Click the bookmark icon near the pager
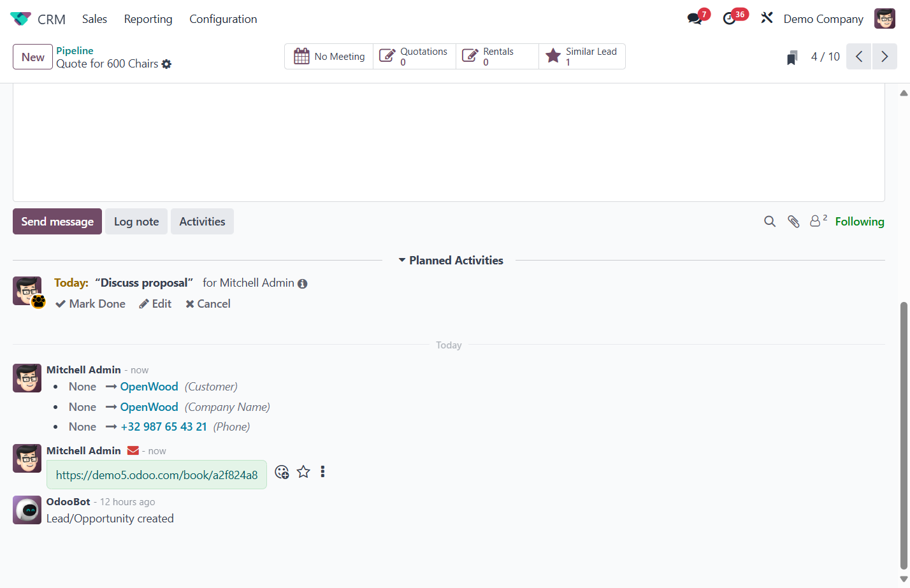This screenshot has height=588, width=910. (x=792, y=57)
